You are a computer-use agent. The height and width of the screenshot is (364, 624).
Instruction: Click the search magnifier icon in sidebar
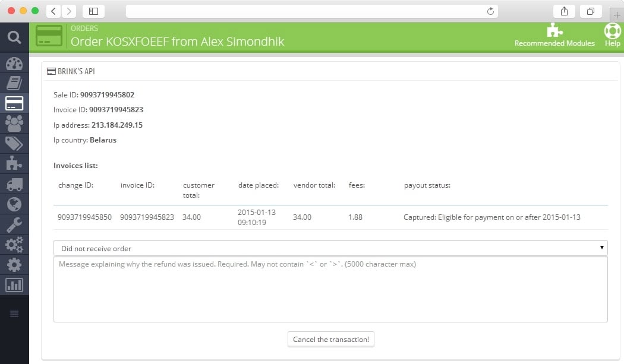click(x=14, y=38)
